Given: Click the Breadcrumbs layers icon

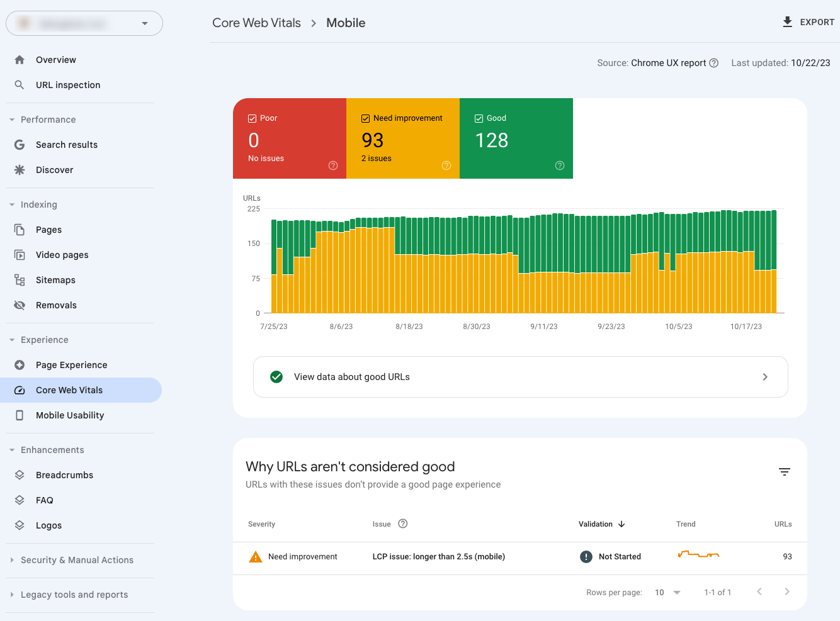Looking at the screenshot, I should [20, 475].
